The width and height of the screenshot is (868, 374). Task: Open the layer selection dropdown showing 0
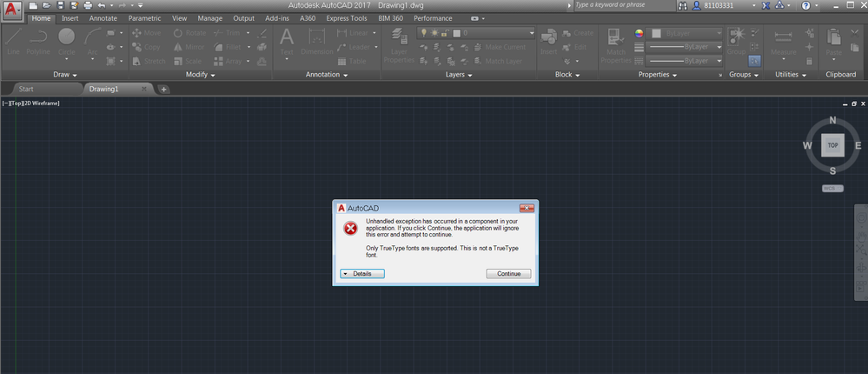tap(476, 33)
